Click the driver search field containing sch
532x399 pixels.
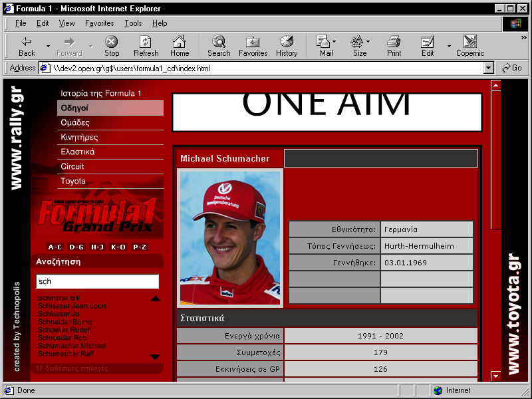click(x=97, y=281)
